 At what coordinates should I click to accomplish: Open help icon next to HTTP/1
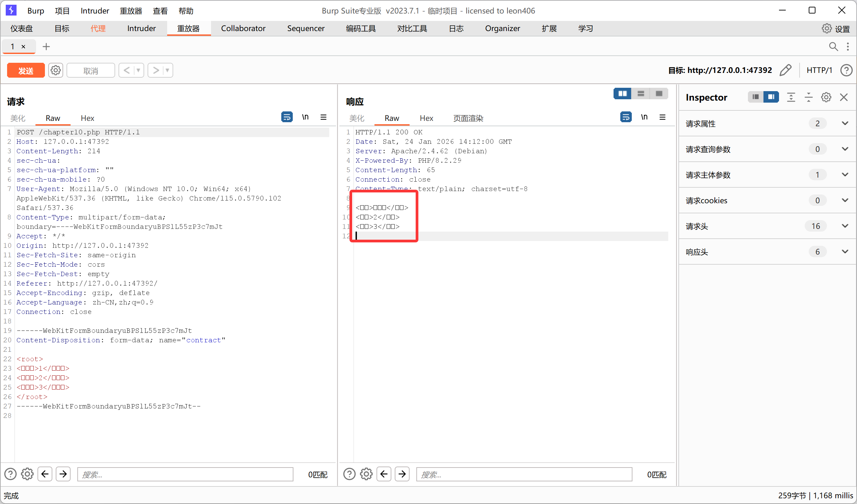coord(846,71)
